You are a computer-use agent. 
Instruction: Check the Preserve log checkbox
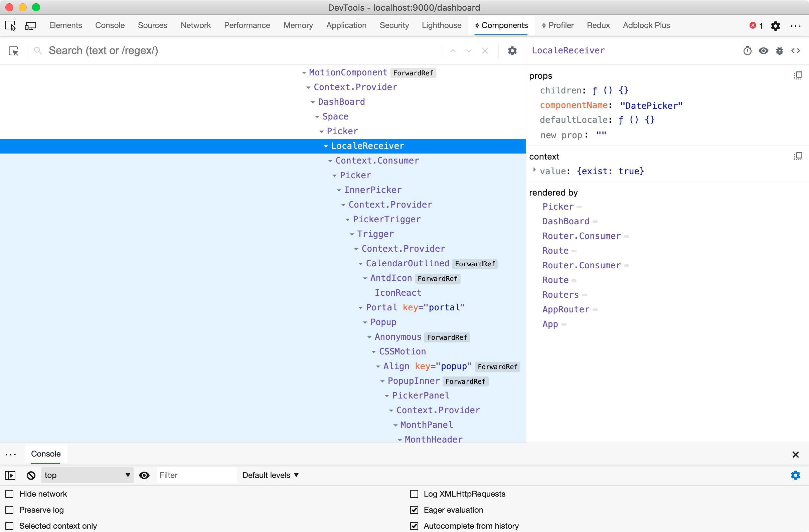coord(9,510)
